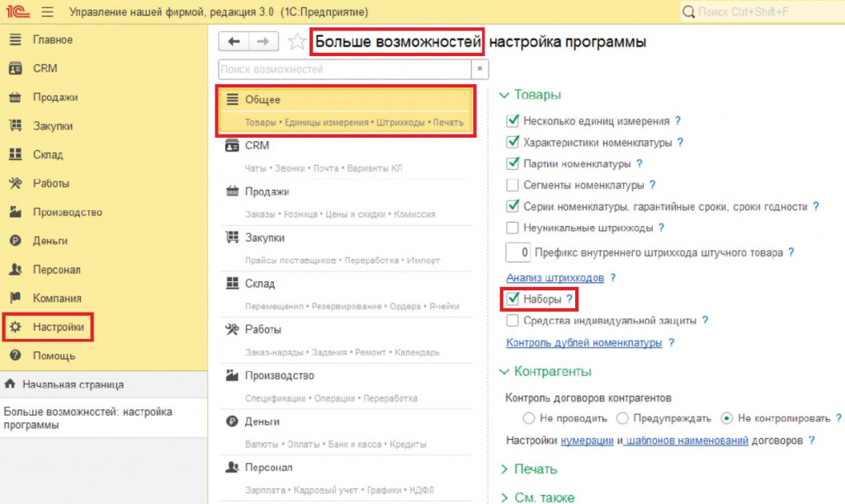Toggle Серии номенклатуры checkbox
Viewport: 845px width, 504px height.
[x=512, y=206]
